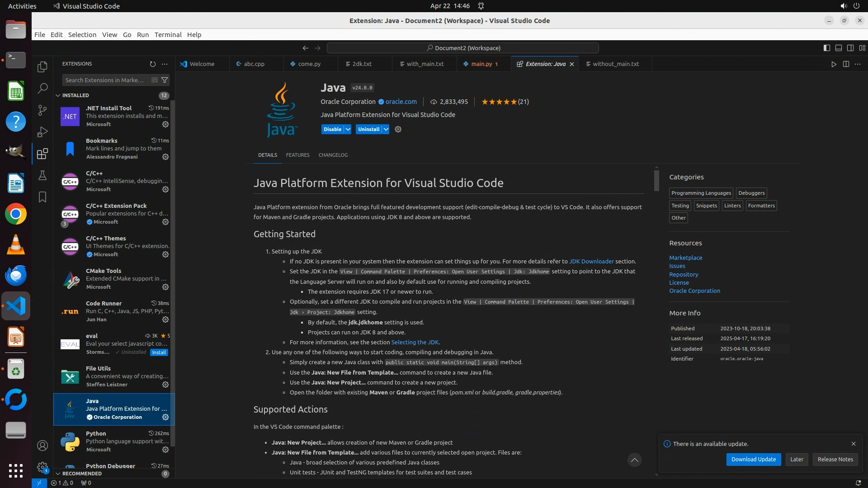The image size is (868, 488).
Task: Collapse the INSTALLED extensions section
Action: coord(58,95)
